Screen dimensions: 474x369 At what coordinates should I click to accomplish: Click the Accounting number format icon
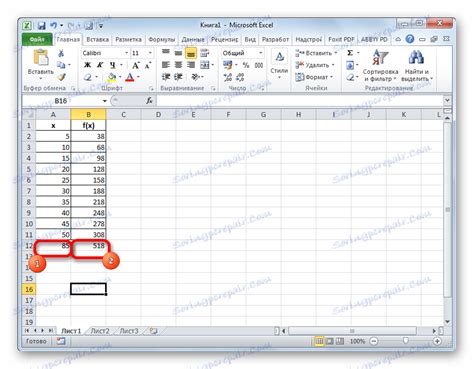point(228,65)
